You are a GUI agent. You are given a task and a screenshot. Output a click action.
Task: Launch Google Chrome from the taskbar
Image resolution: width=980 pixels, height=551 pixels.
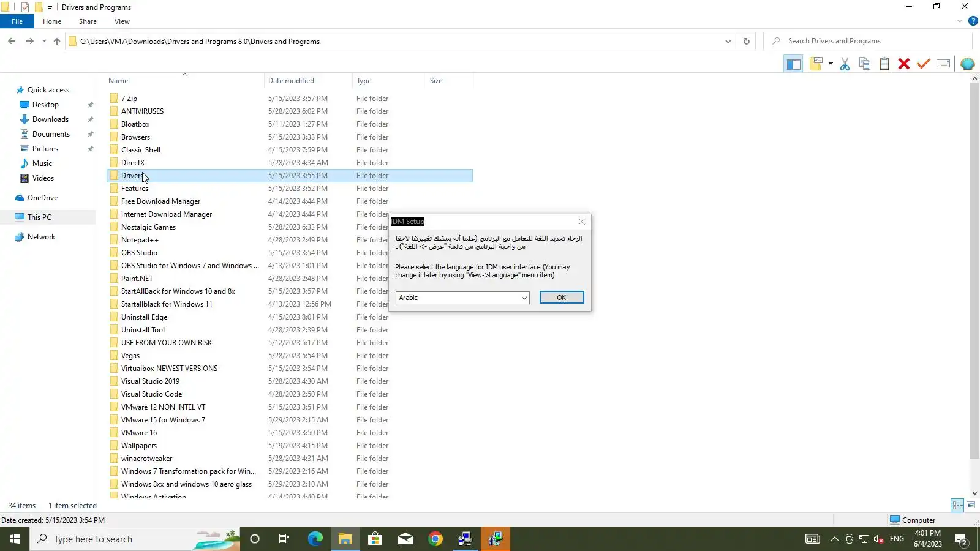click(x=435, y=539)
